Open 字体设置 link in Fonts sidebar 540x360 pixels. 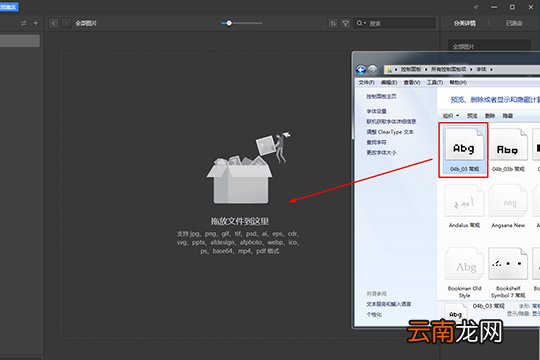tap(376, 111)
